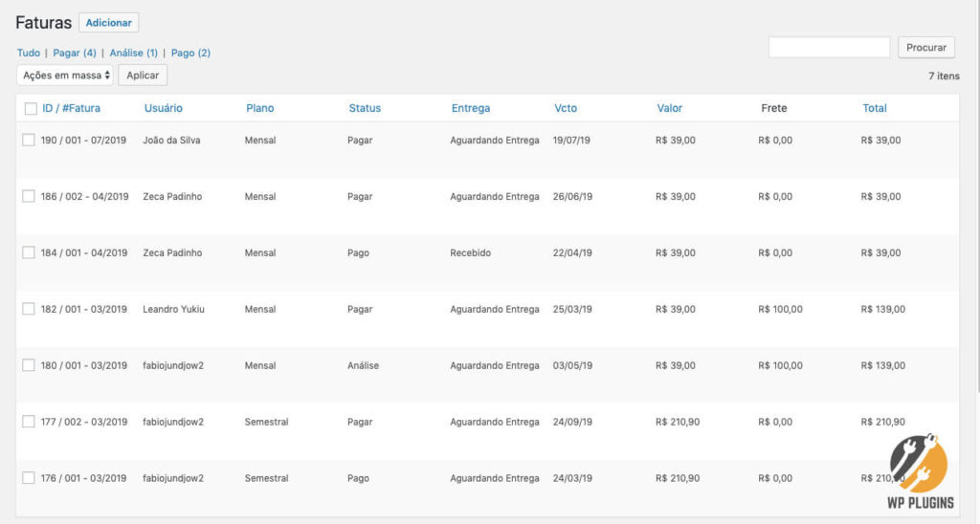Click invoice number 184 / 001 - 04/2019
This screenshot has height=524, width=980.
click(x=84, y=252)
